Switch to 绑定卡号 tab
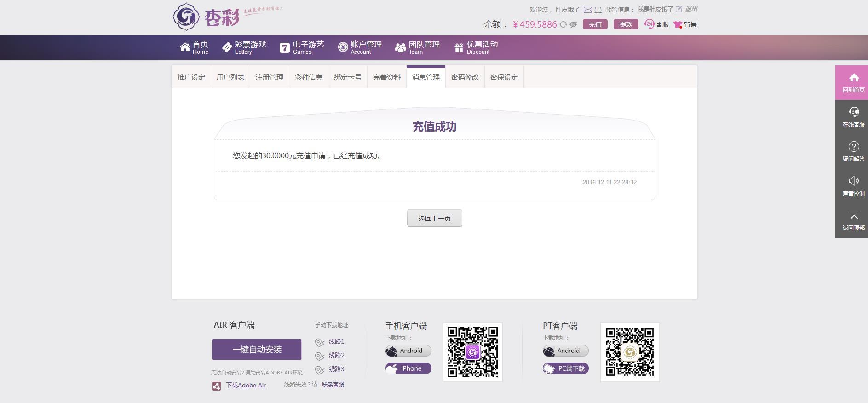The width and height of the screenshot is (868, 403). pyautogui.click(x=348, y=77)
